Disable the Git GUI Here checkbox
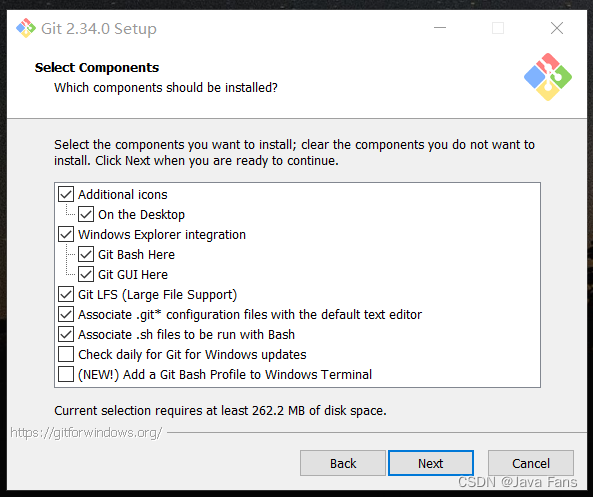The width and height of the screenshot is (593, 497). [86, 275]
